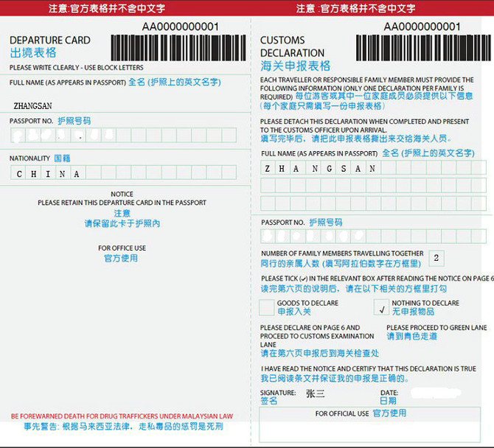
Task: Click the signature 张三
Action: (x=316, y=393)
